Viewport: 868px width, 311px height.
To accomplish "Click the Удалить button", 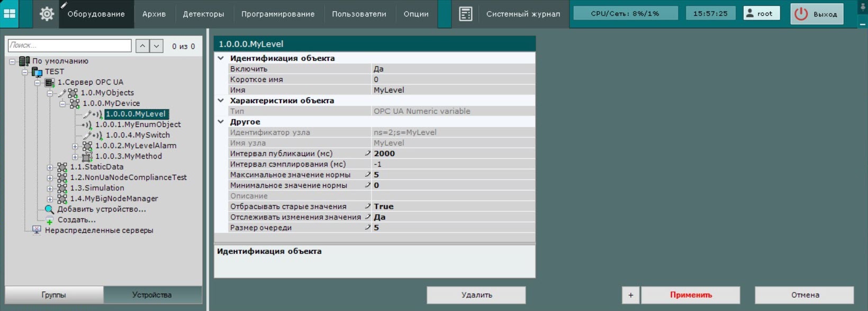I will point(476,295).
